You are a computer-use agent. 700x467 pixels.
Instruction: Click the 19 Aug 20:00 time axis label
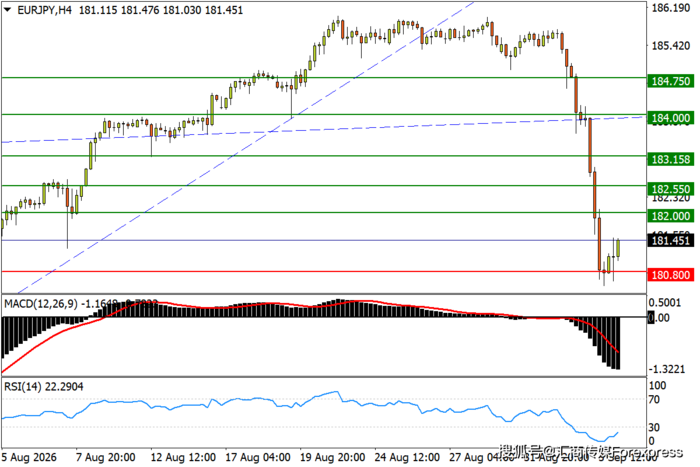[333, 458]
